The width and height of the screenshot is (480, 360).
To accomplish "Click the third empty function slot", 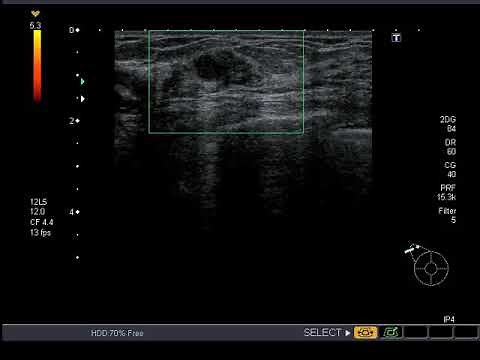I will click(466, 332).
